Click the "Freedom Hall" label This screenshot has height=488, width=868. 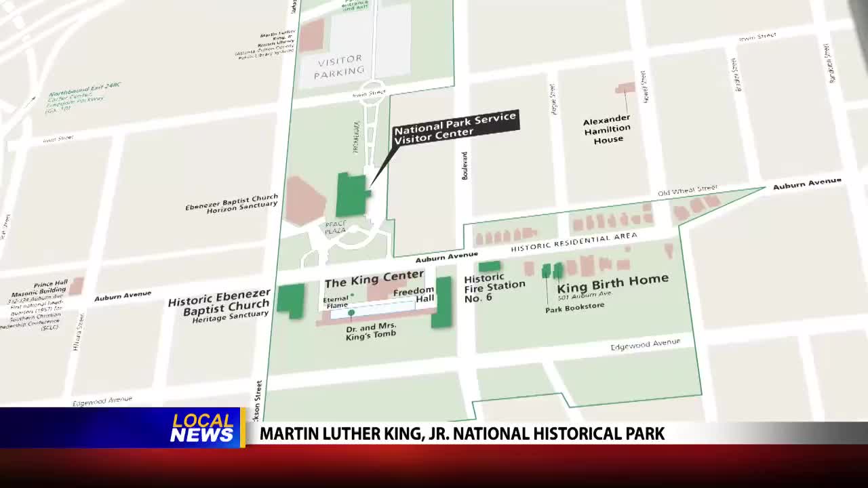414,295
